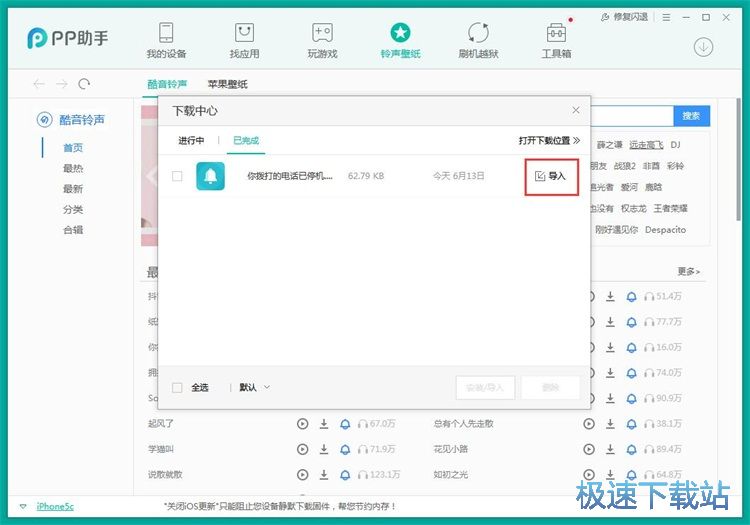Click the 搜索 search button
This screenshot has width=750, height=525.
coord(691,116)
